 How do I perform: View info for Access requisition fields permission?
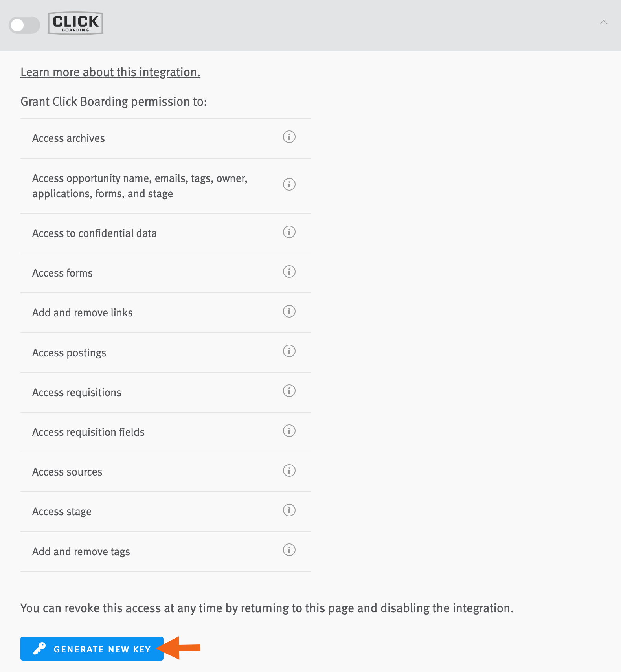289,431
